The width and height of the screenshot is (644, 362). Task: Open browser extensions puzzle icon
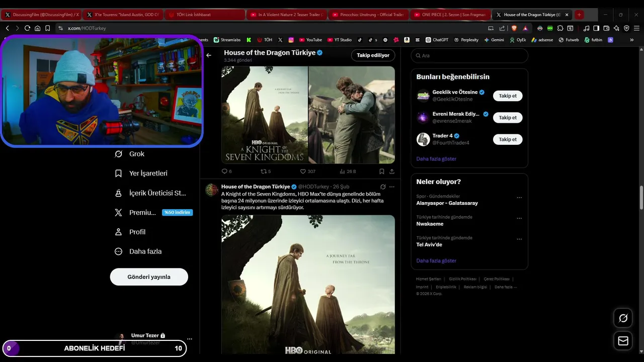click(560, 28)
